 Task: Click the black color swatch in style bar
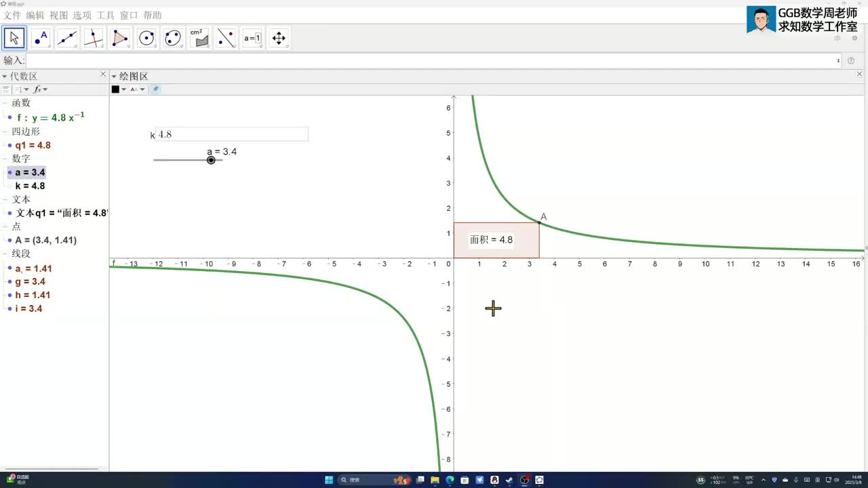coord(115,89)
